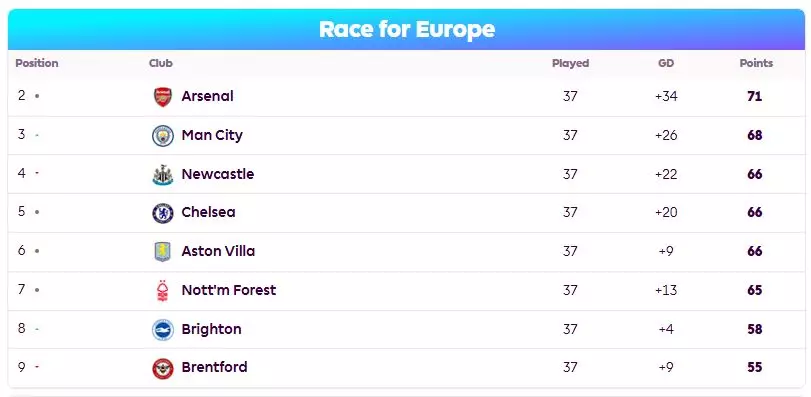This screenshot has height=397, width=811.
Task: Click the Club column header
Action: (160, 63)
